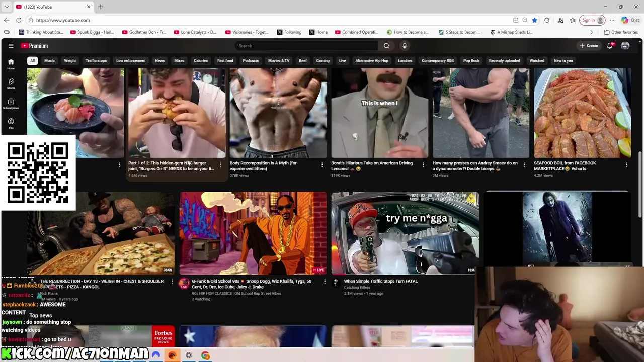Toggle the favorite star for this page
644x362 pixels.
point(534,20)
